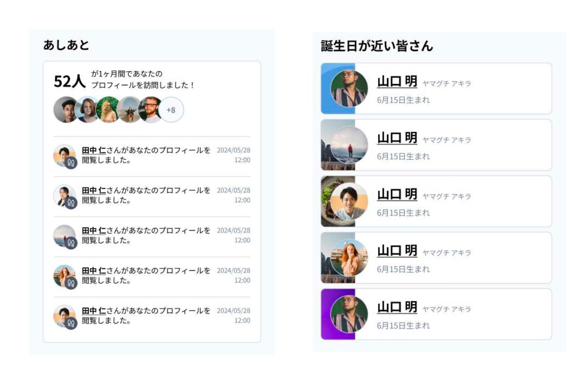Click the あしあと heading
588x365 pixels.
(x=66, y=45)
